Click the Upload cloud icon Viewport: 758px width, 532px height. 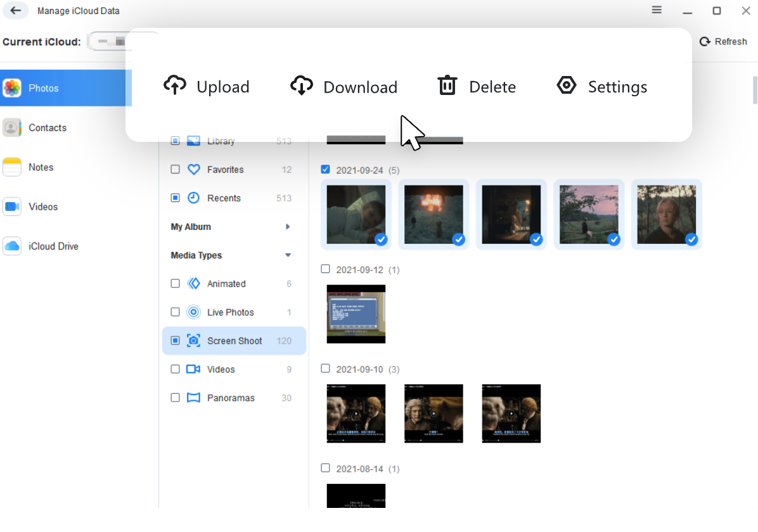coord(174,85)
